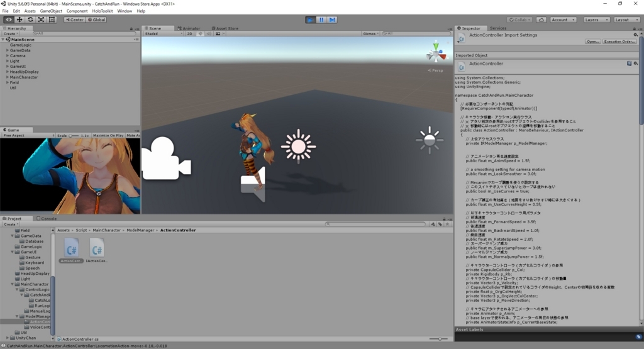
Task: Open the GameObject menu
Action: pyautogui.click(x=51, y=11)
